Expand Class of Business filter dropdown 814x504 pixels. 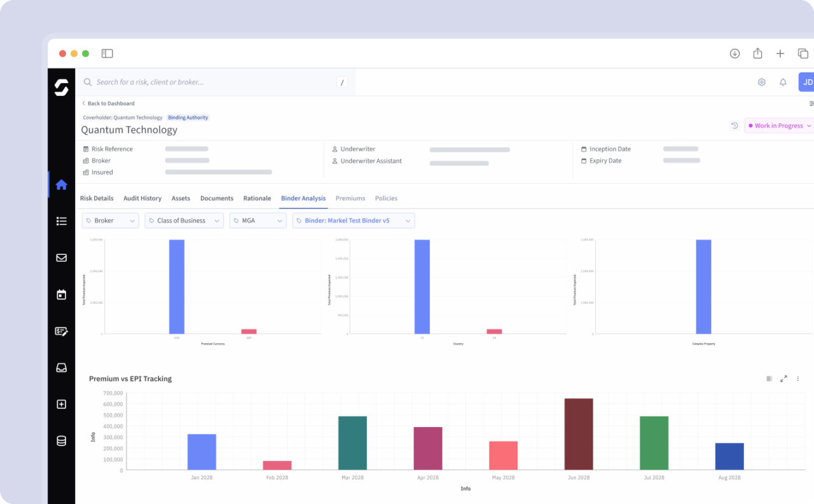[x=184, y=221]
